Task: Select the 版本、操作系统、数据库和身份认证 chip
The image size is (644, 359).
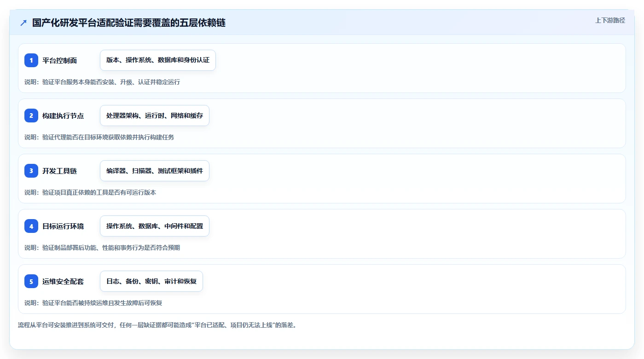Action: point(158,60)
